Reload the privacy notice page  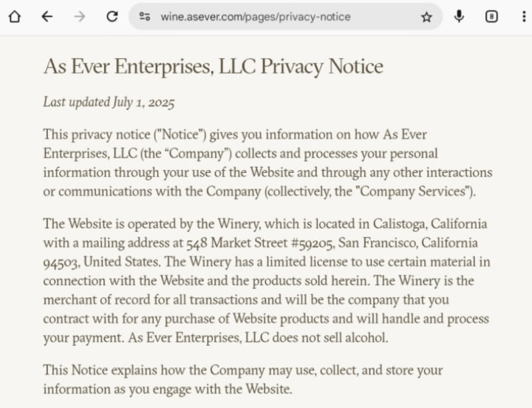(x=112, y=16)
